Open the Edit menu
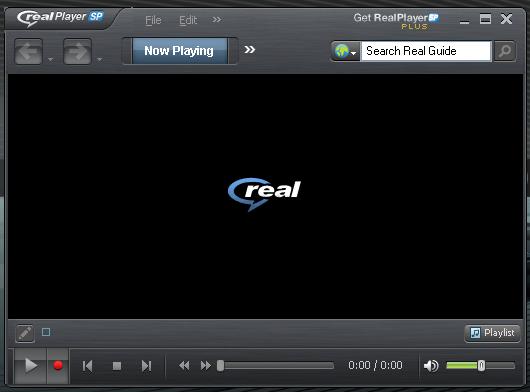Viewport: 530px width, 392px height. pos(188,20)
